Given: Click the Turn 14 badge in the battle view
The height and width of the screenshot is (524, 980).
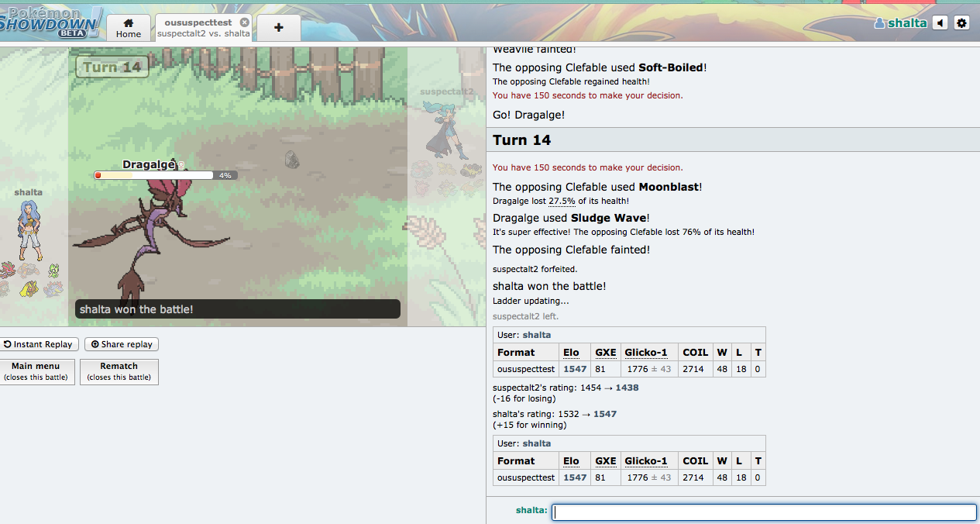Looking at the screenshot, I should 112,67.
